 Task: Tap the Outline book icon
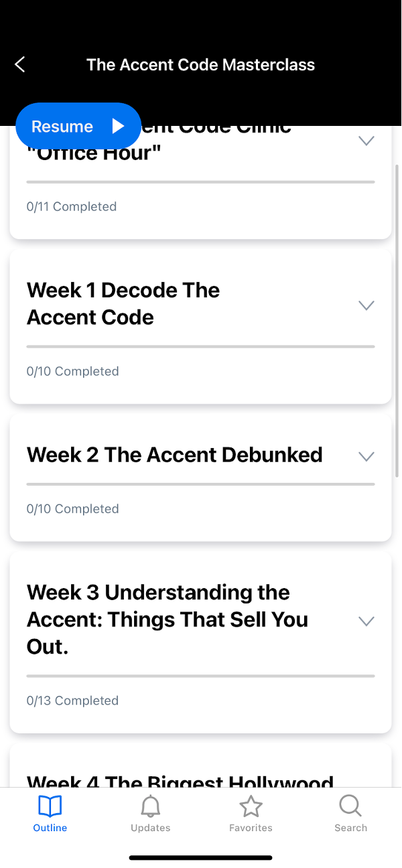click(x=50, y=806)
